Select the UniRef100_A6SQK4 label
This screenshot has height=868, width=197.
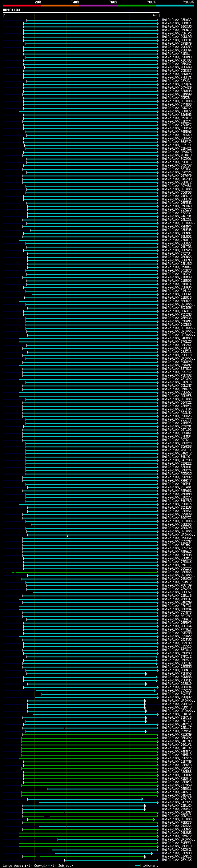click(177, 84)
